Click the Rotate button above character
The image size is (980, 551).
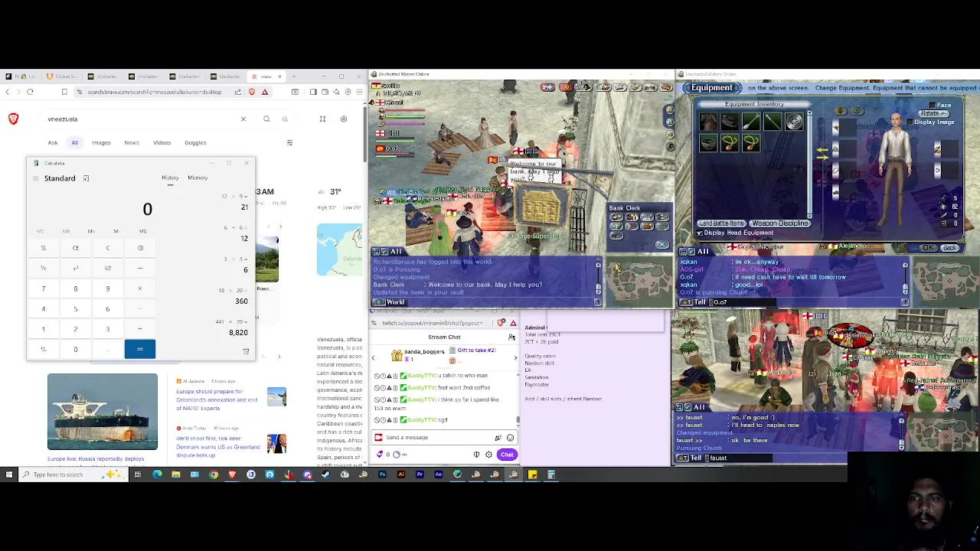tap(933, 113)
